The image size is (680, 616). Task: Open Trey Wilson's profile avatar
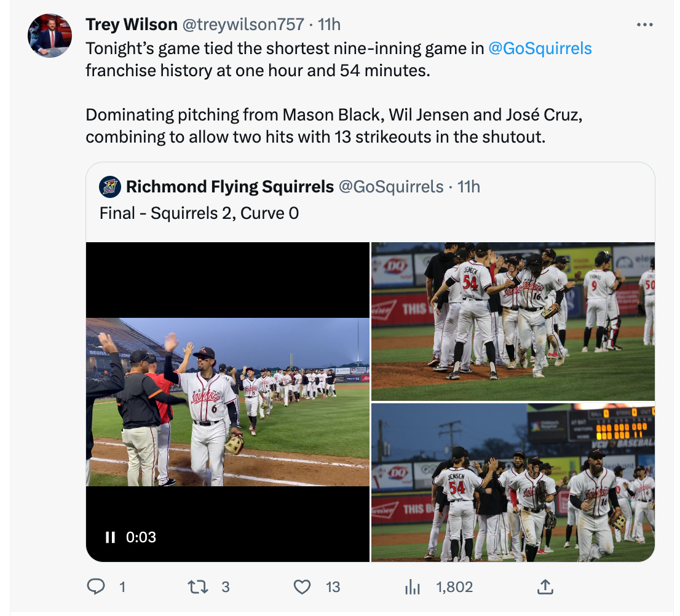pos(50,36)
